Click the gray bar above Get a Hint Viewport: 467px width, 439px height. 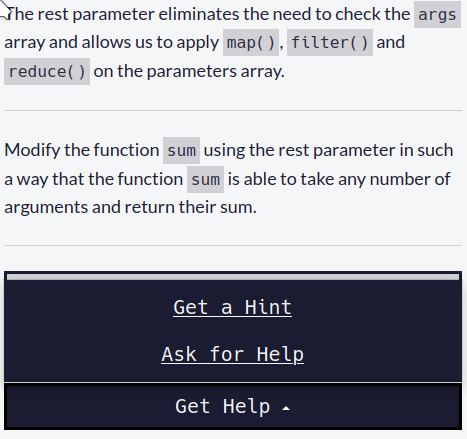pos(233,277)
